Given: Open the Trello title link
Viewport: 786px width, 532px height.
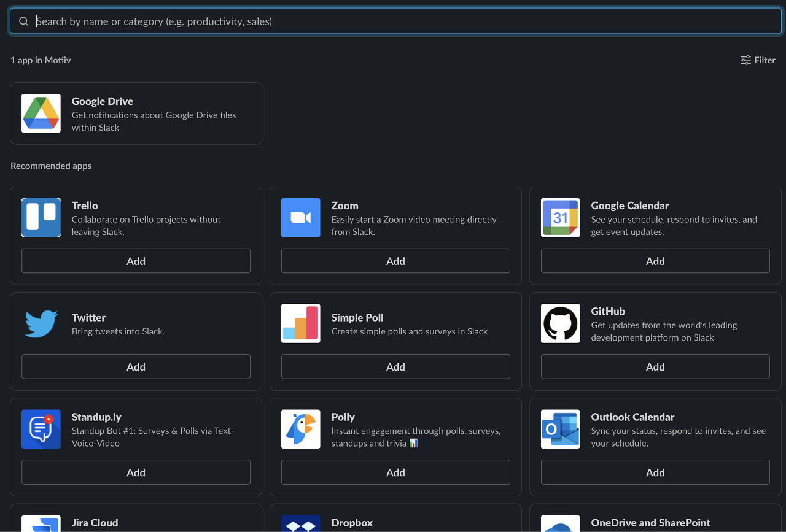Looking at the screenshot, I should pos(85,206).
